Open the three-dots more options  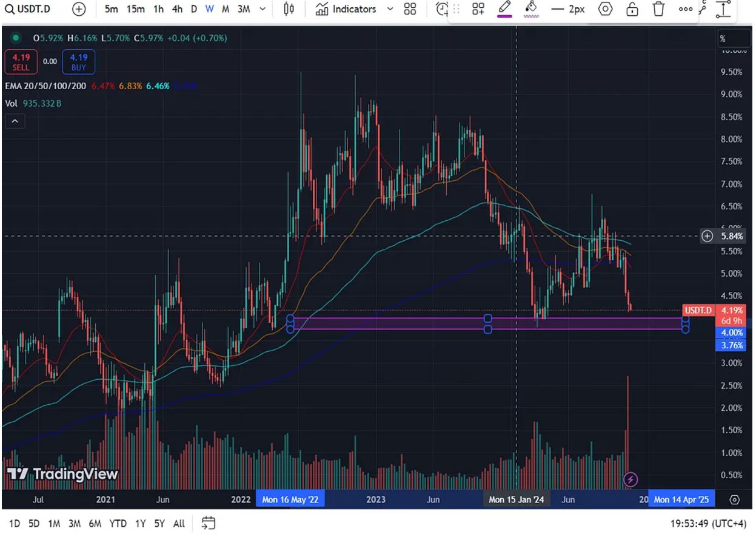[685, 9]
